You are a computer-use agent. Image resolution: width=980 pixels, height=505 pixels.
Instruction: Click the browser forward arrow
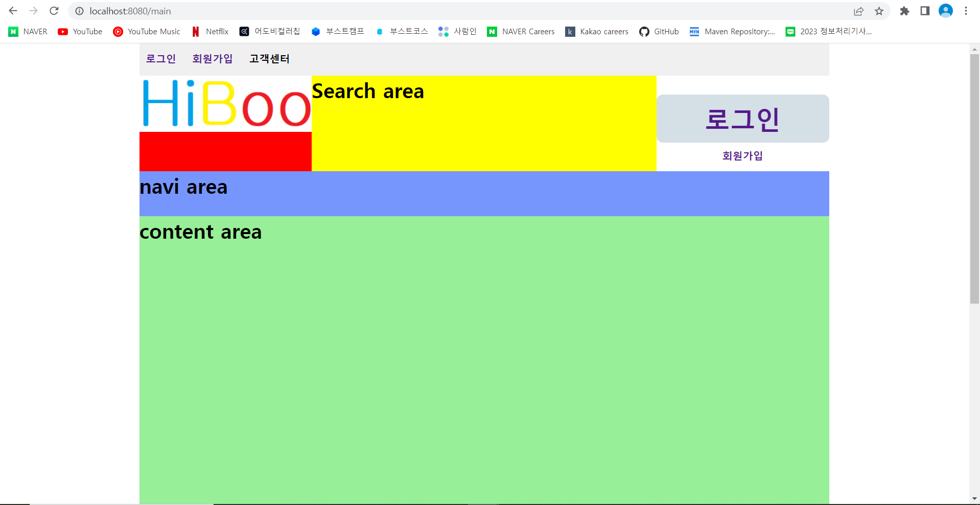coord(34,11)
